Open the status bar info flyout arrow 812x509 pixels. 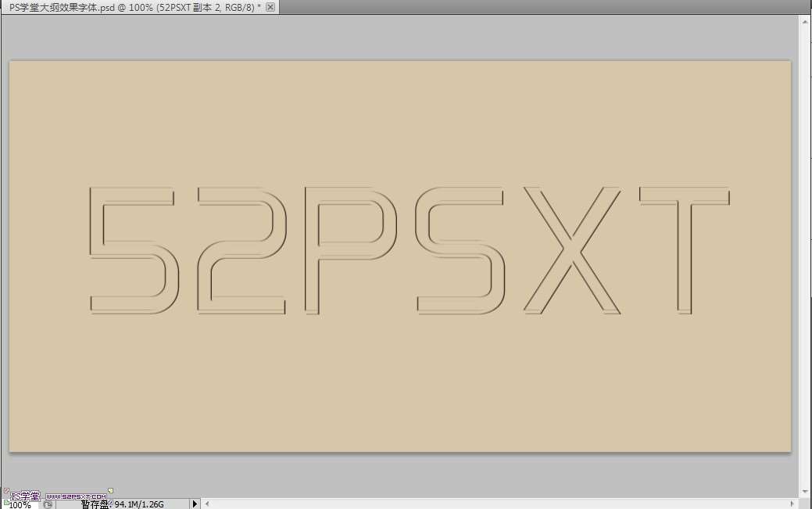(x=195, y=504)
